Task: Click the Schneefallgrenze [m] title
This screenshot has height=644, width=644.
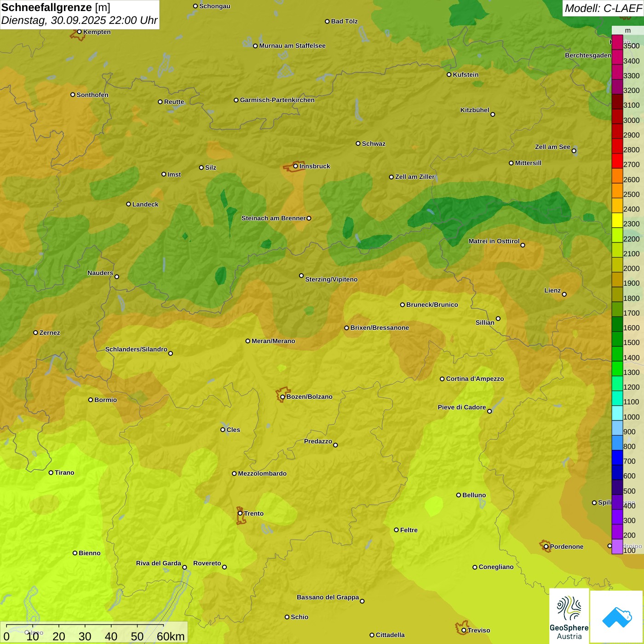Action: (x=56, y=7)
